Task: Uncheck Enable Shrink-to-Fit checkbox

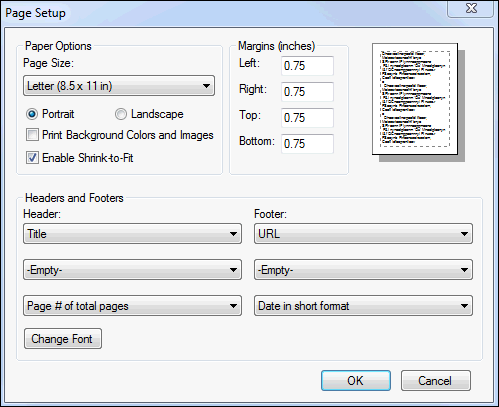Action: point(32,158)
